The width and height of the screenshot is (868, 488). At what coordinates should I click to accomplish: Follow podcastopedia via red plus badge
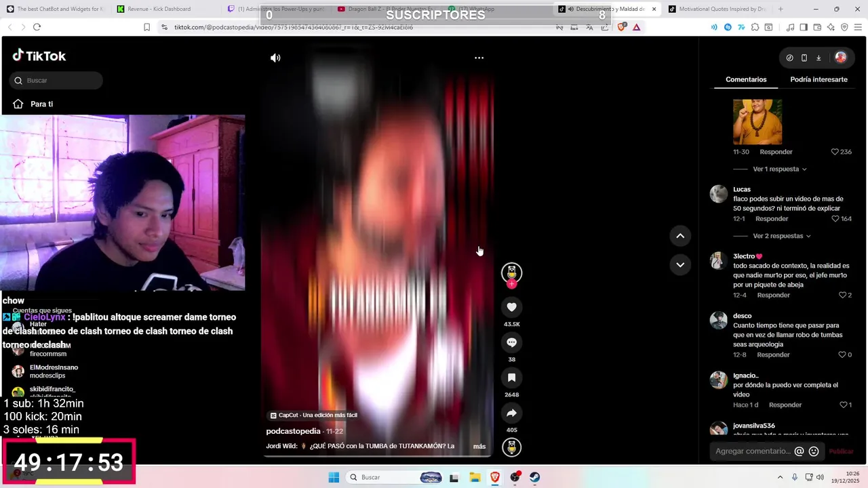(x=511, y=284)
